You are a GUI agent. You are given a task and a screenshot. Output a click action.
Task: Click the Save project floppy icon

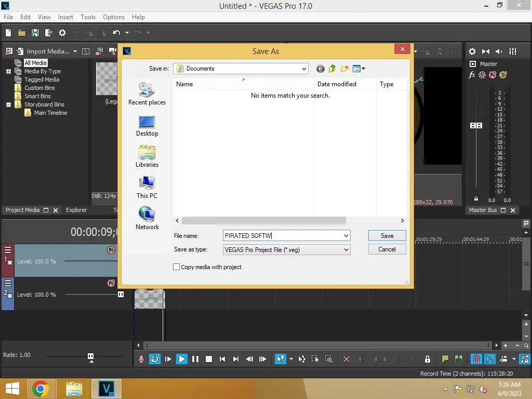(35, 33)
